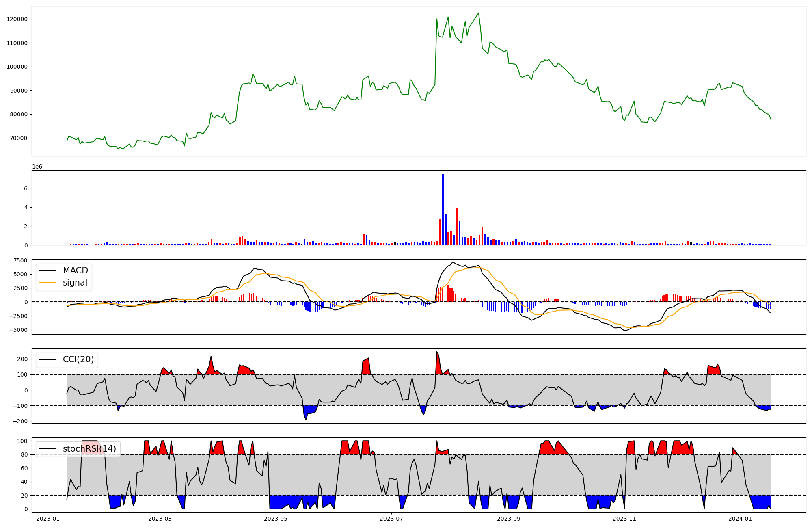Click the tallest red volume bar near 4

coord(457,226)
